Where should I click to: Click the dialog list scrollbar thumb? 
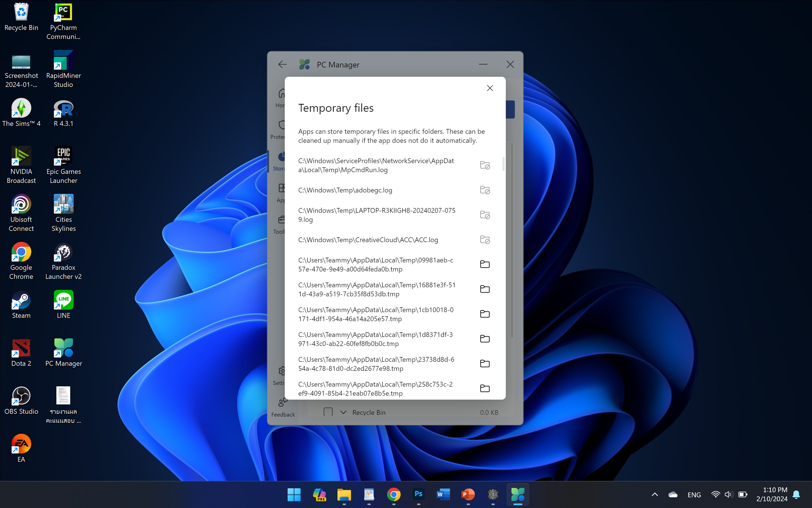503,164
